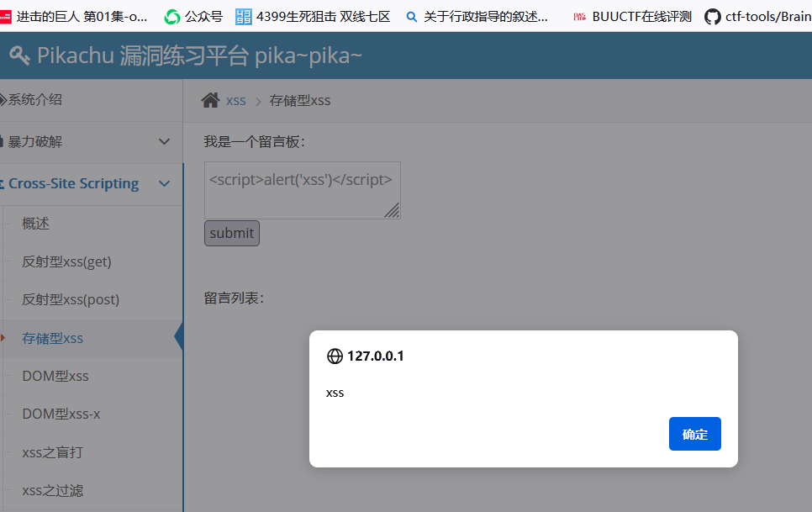Open the BUUCTF在线评测 bookmark
The height and width of the screenshot is (512, 812).
632,16
